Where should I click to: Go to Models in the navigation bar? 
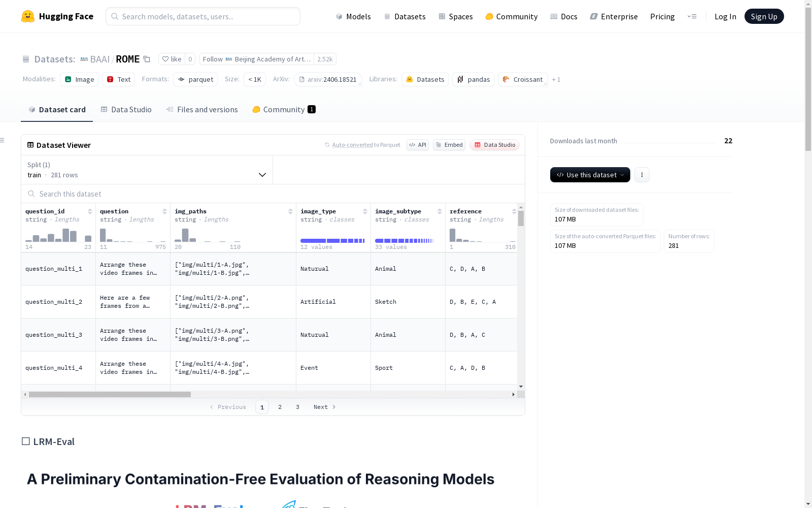(x=353, y=17)
